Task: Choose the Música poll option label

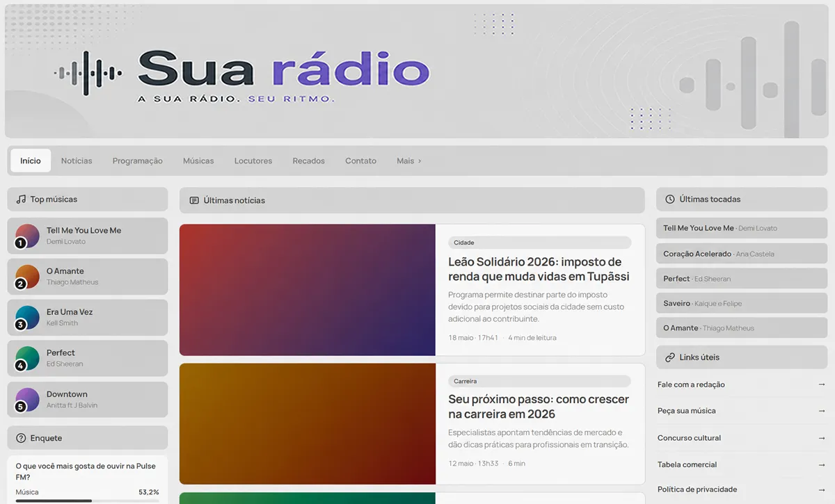Action: click(27, 492)
